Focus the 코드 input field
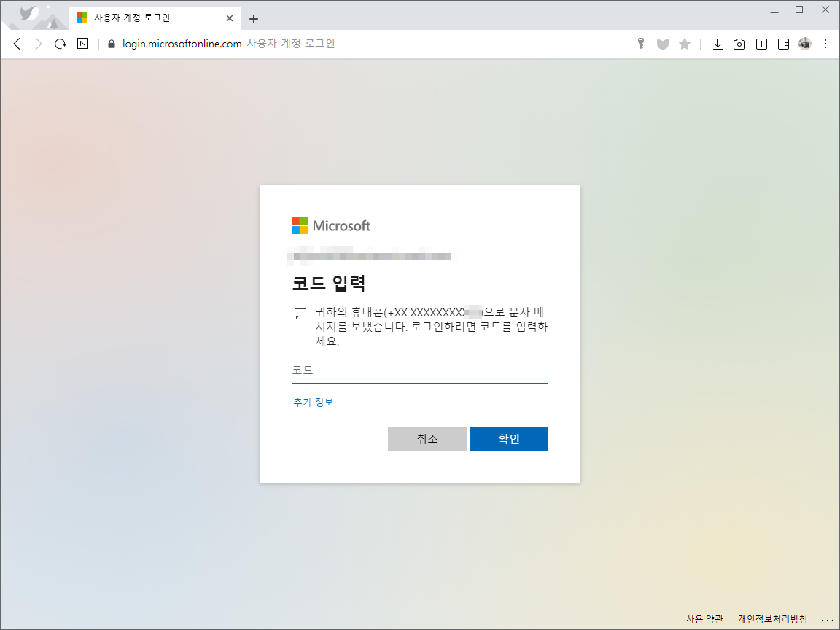This screenshot has width=840, height=630. (419, 370)
